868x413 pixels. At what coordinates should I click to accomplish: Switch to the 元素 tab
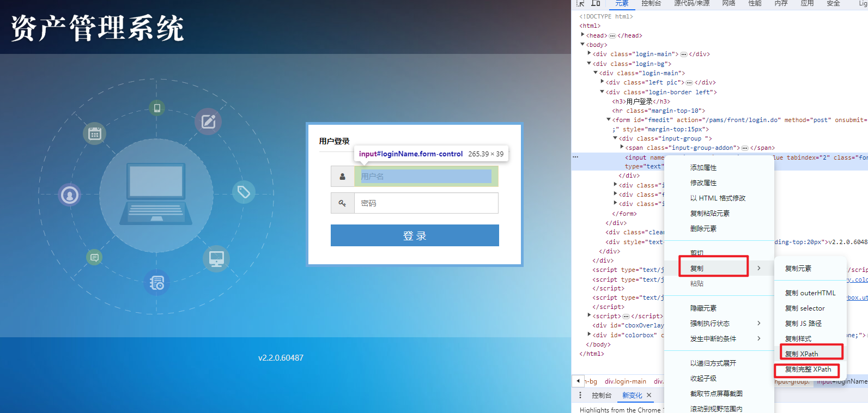pyautogui.click(x=622, y=3)
